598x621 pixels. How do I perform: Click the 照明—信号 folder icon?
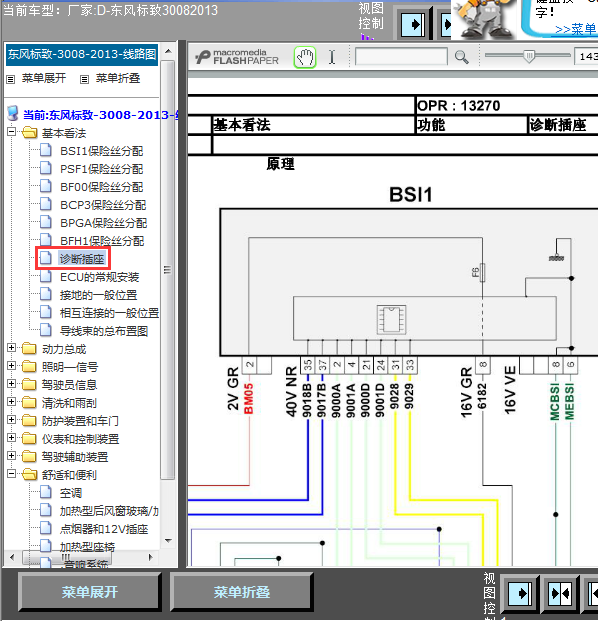point(29,367)
